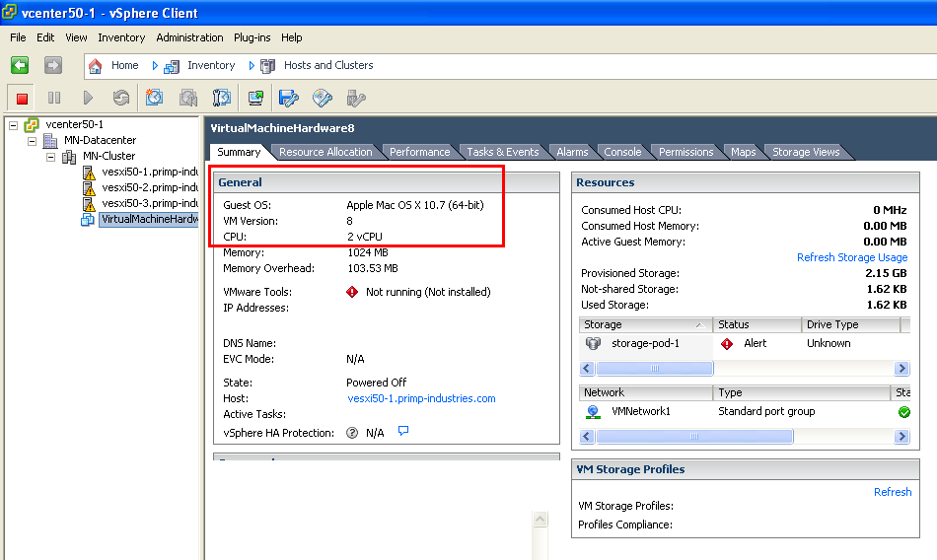937x560 pixels.
Task: Click the Storage table horizontal scrollbar thumb
Action: pos(654,368)
